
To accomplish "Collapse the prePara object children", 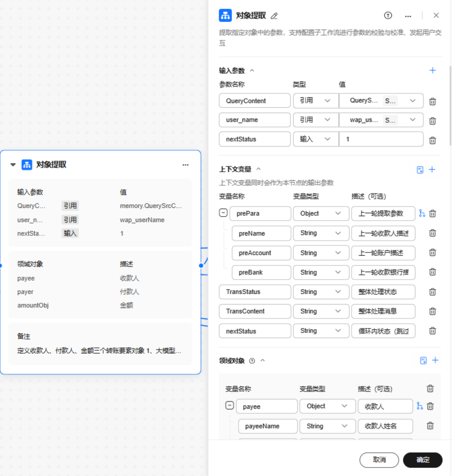I will click(x=223, y=213).
